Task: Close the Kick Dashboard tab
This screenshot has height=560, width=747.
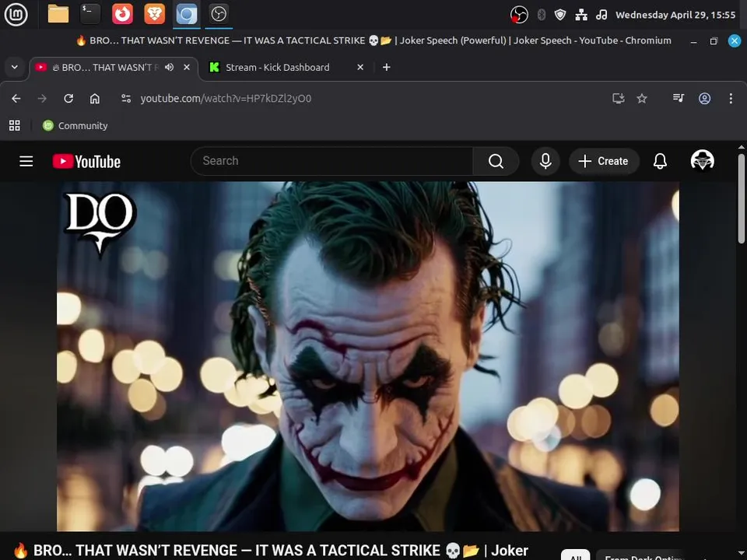Action: [x=360, y=67]
